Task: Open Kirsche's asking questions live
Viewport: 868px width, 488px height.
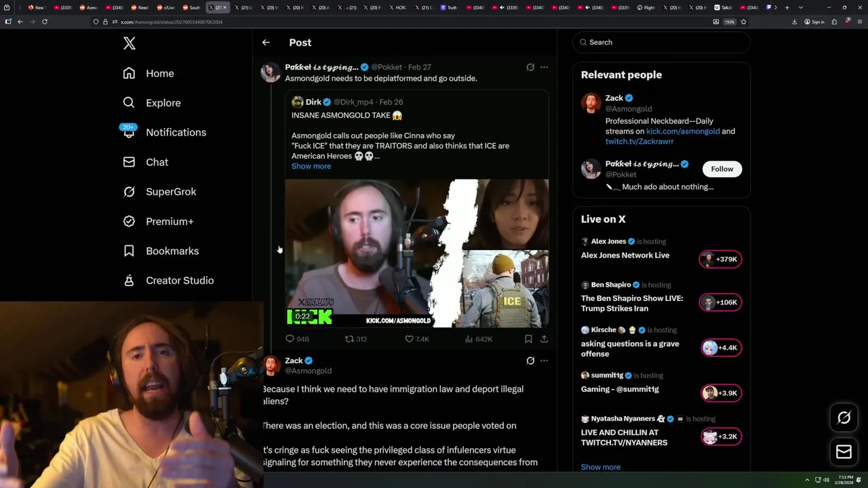Action: click(630, 348)
